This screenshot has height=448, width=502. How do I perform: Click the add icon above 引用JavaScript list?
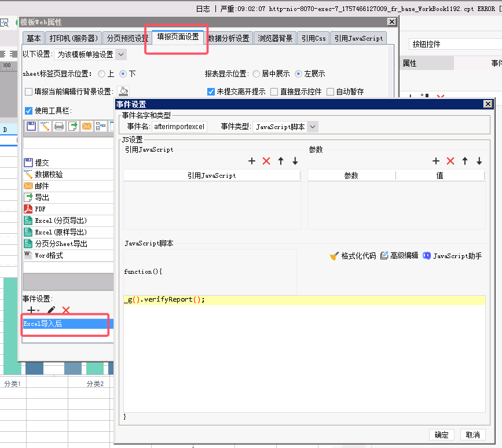pos(252,161)
